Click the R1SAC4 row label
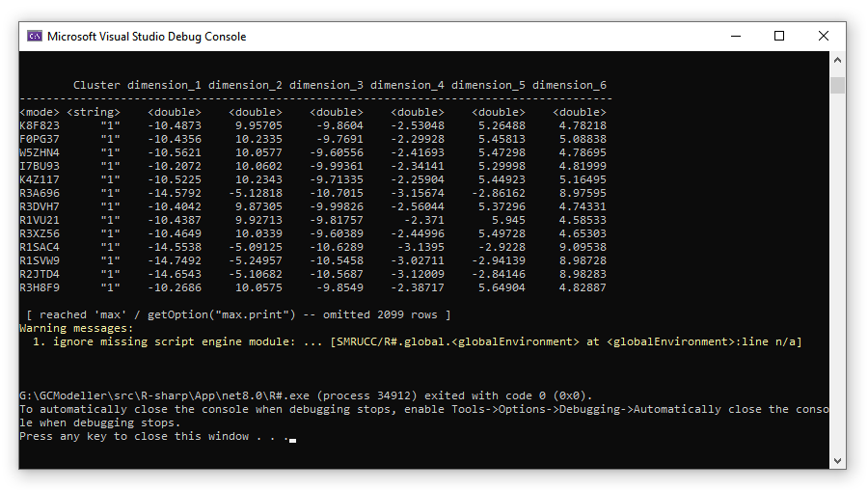The image size is (868, 490). [x=40, y=247]
